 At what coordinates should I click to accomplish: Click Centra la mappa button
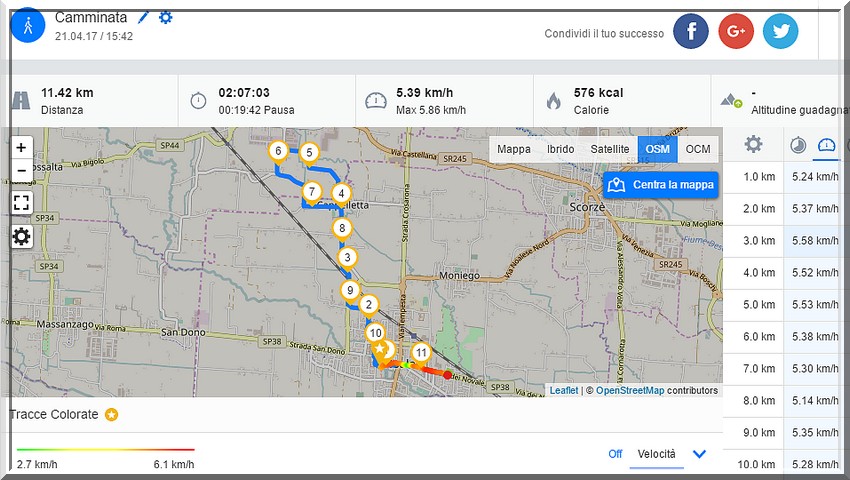click(x=661, y=185)
